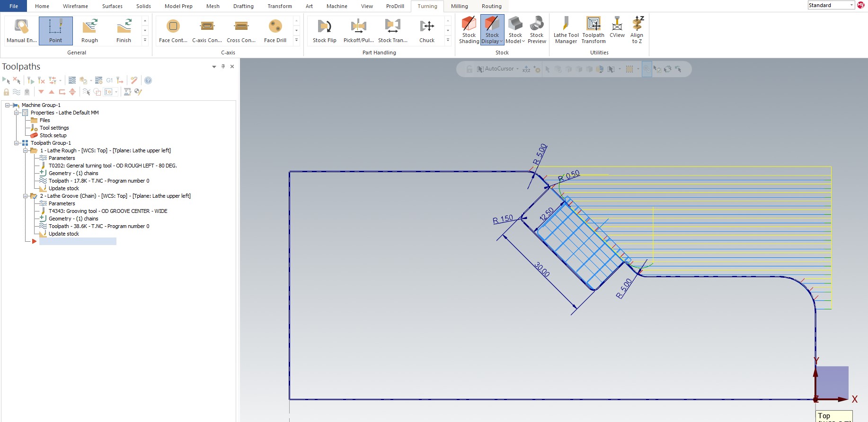Screen dimensions: 868x422
Task: Click Manual Entry toolpath
Action: click(x=22, y=31)
